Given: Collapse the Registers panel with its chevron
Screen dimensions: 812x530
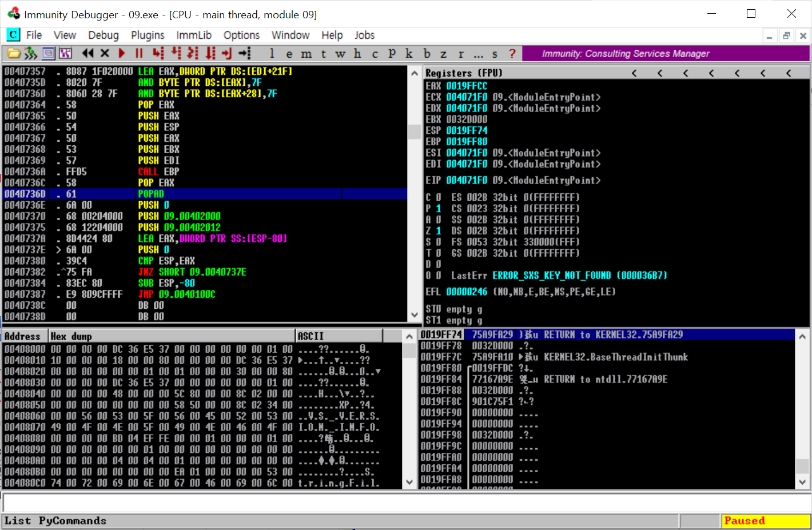Looking at the screenshot, I should tap(634, 73).
